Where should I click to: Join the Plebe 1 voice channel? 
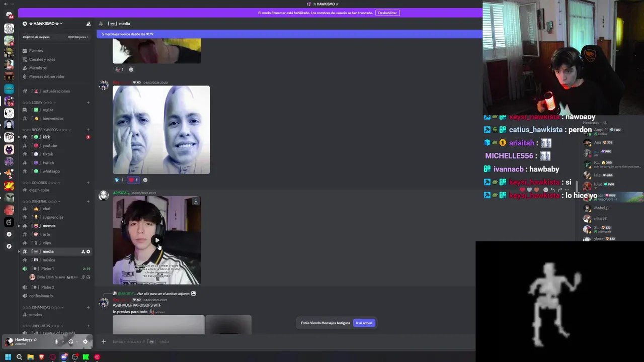pos(47,268)
